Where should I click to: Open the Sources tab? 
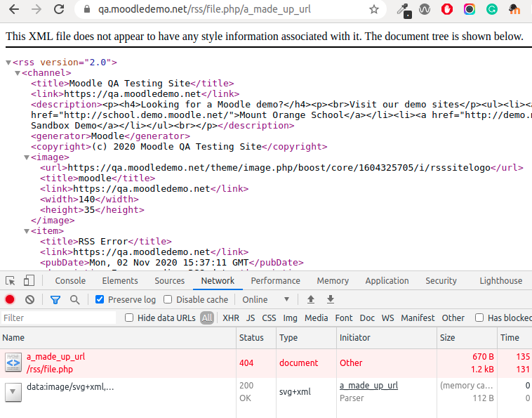(x=170, y=281)
